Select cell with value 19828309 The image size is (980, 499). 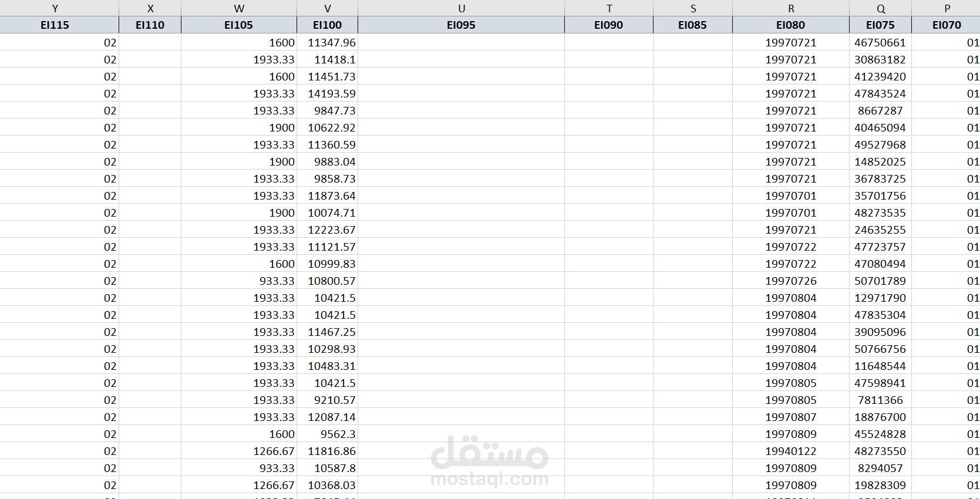tap(881, 485)
